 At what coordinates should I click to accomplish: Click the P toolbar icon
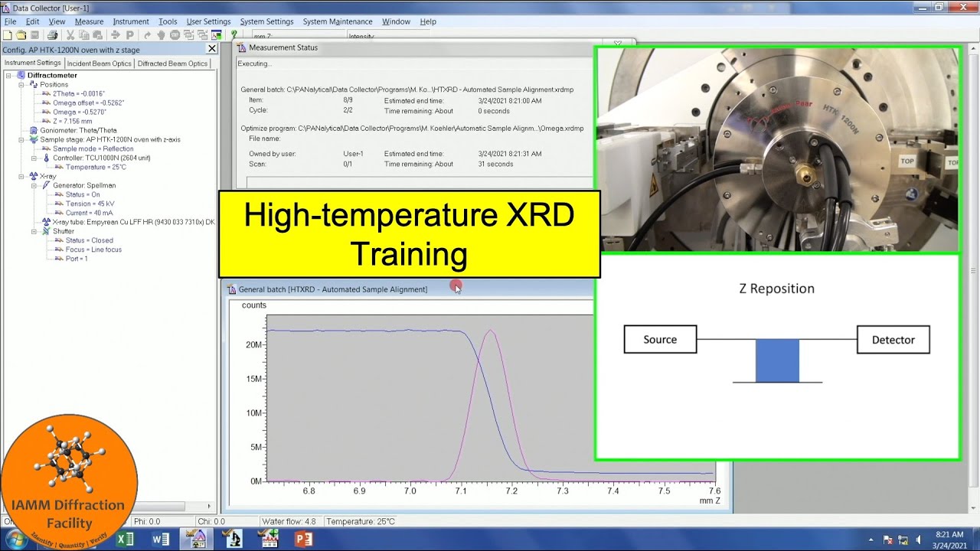pyautogui.click(x=129, y=34)
